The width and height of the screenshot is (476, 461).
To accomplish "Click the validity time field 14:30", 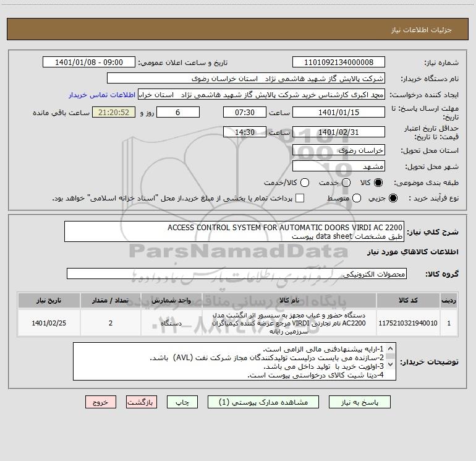I will tap(245, 132).
